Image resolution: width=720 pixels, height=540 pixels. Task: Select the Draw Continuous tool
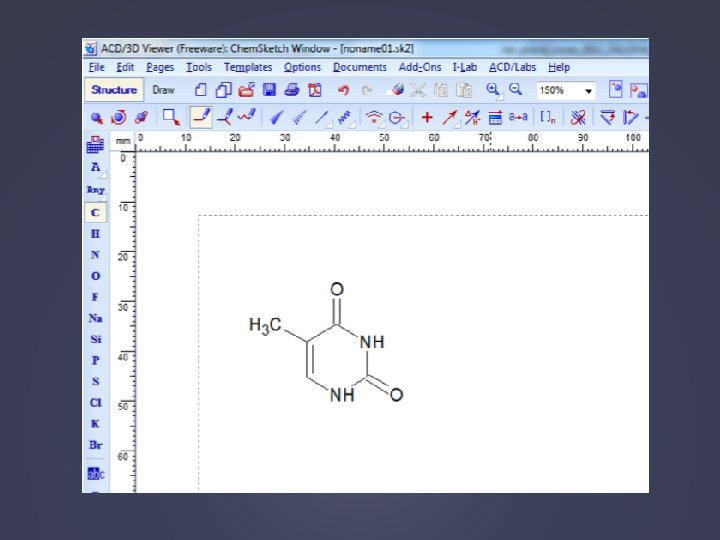(225, 117)
